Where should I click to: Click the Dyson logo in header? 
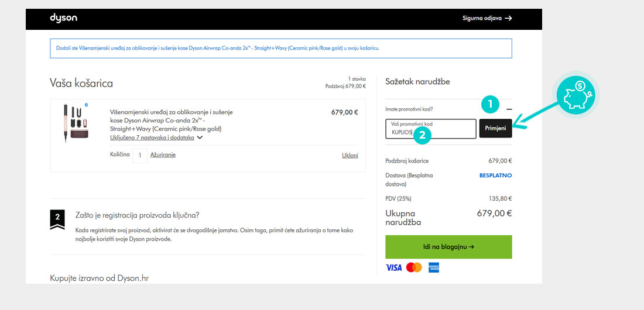tap(63, 18)
